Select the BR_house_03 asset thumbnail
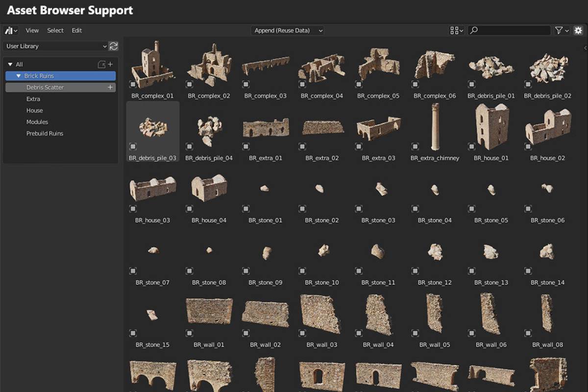This screenshot has height=392, width=588. 153,189
